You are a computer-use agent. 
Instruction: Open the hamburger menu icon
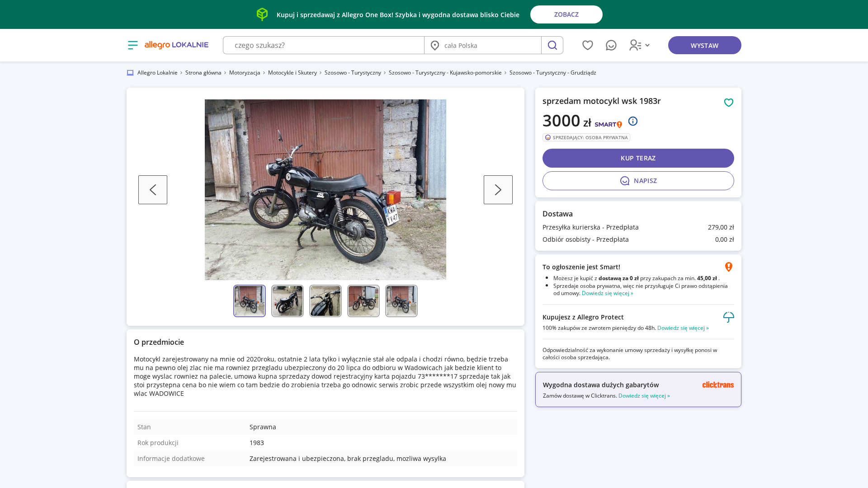[x=132, y=45]
